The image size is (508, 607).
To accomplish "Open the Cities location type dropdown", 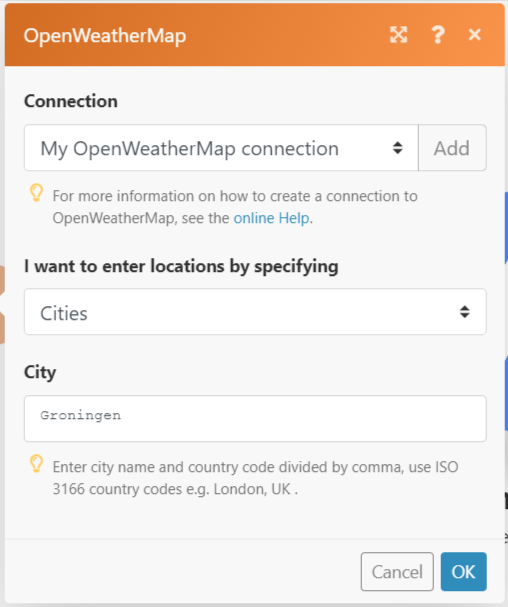I will coord(255,312).
